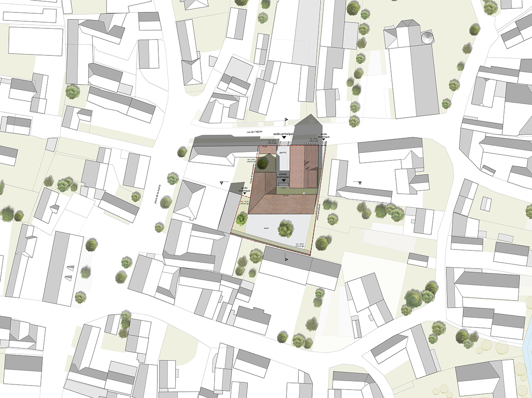Screen dimensions: 532x398
Task: Select the "niv. -0,32 166,82 ign" level note
Action: pos(251,160)
